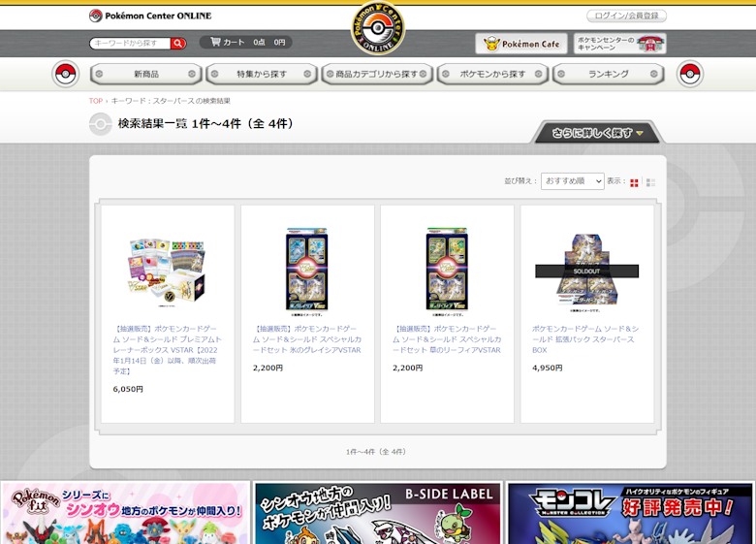This screenshot has width=756, height=544.
Task: Select the ランキング navigation tab
Action: point(608,74)
